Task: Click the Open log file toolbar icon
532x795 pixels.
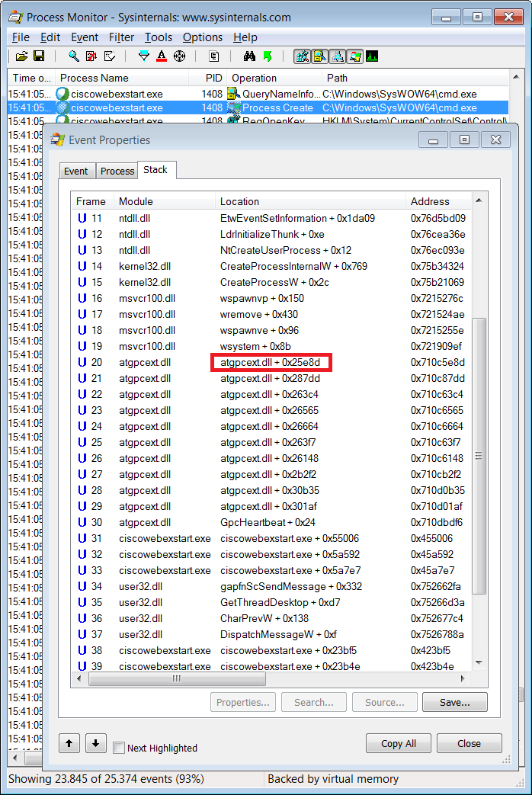Action: point(21,56)
